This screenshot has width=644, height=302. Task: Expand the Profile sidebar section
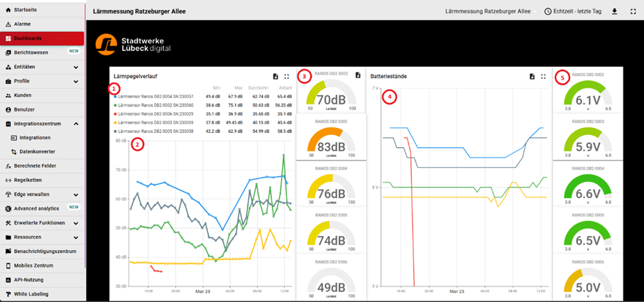pos(75,81)
